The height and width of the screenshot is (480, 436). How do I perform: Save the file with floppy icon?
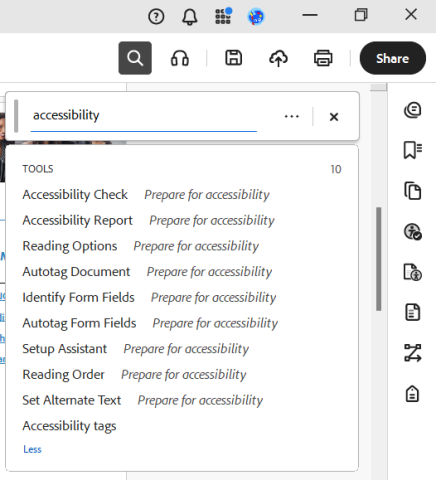234,58
